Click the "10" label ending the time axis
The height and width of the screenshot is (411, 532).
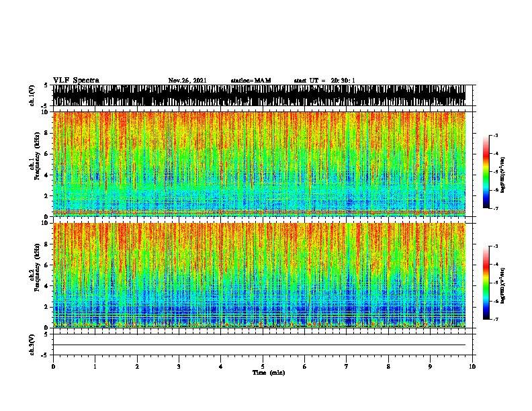click(472, 366)
